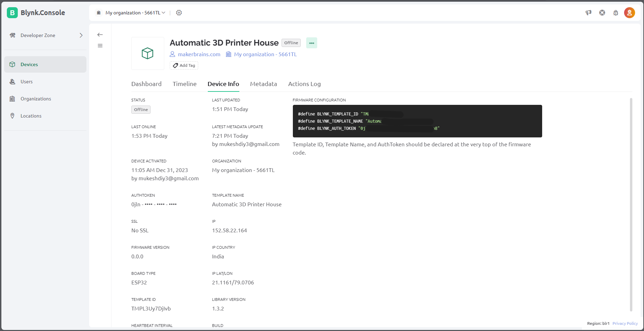Image resolution: width=644 pixels, height=331 pixels.
Task: Open Devices in the sidebar
Action: pyautogui.click(x=45, y=64)
